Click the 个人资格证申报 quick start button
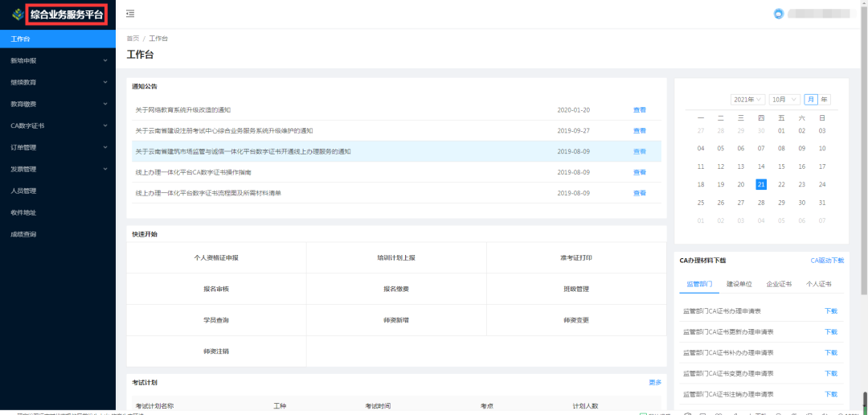 tap(216, 258)
